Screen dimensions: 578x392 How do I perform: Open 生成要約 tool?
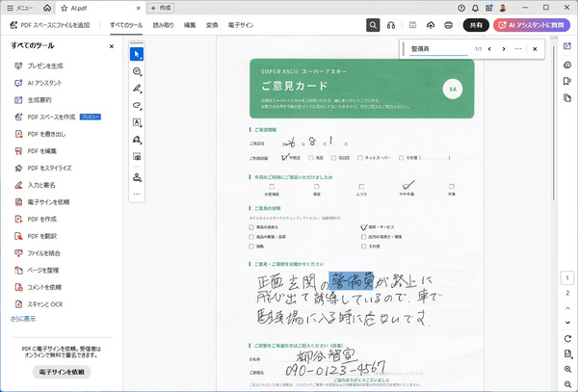click(x=33, y=100)
